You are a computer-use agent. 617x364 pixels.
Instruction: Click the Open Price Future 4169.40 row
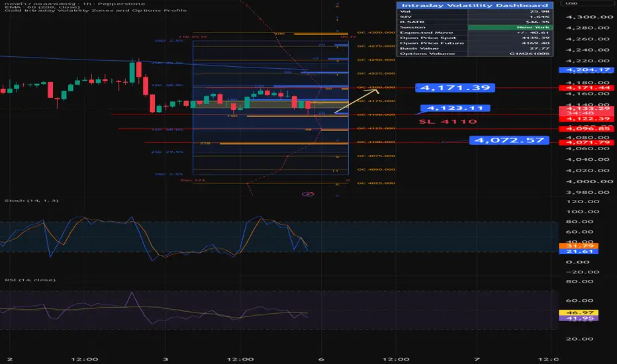tap(475, 43)
